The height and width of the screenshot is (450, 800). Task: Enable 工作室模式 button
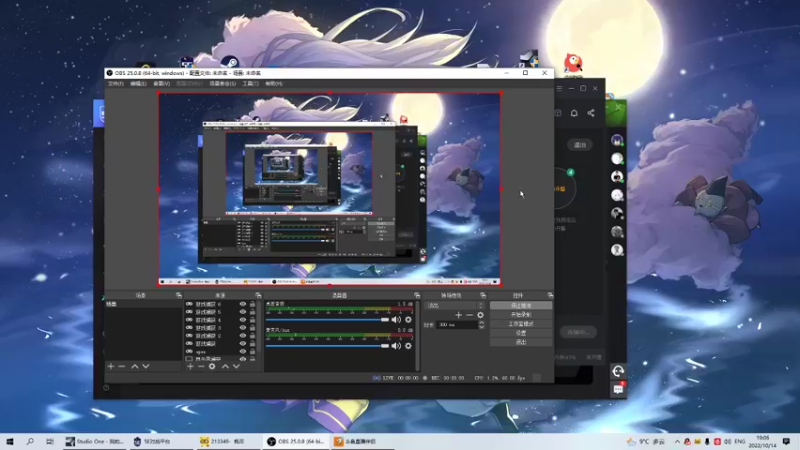click(x=521, y=324)
